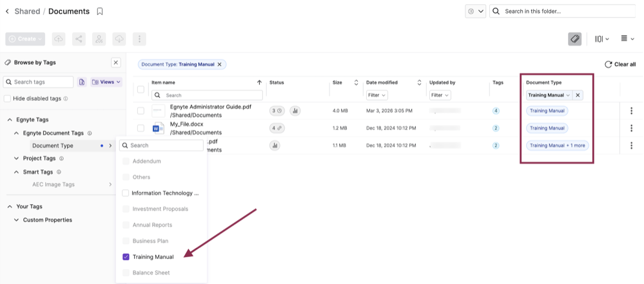Click the status badge showing 3
Image resolution: width=644 pixels, height=284 pixels.
[x=277, y=110]
